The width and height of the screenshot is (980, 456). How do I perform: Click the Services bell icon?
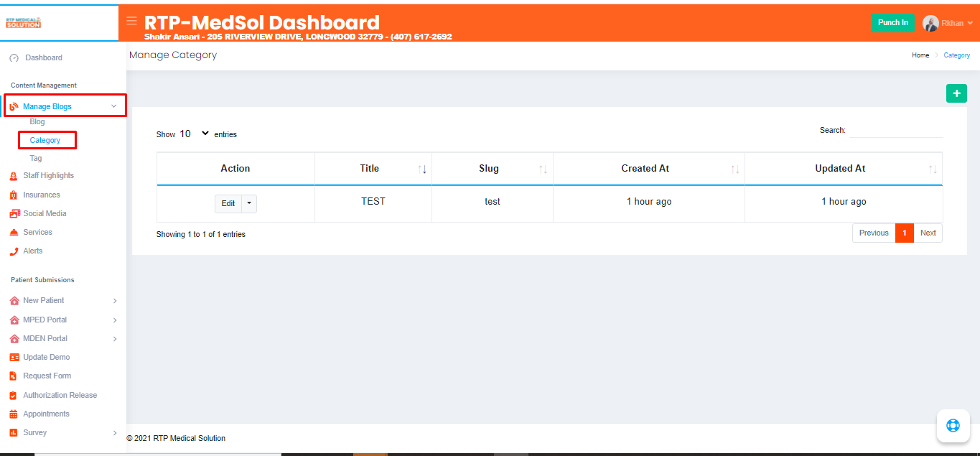tap(14, 233)
